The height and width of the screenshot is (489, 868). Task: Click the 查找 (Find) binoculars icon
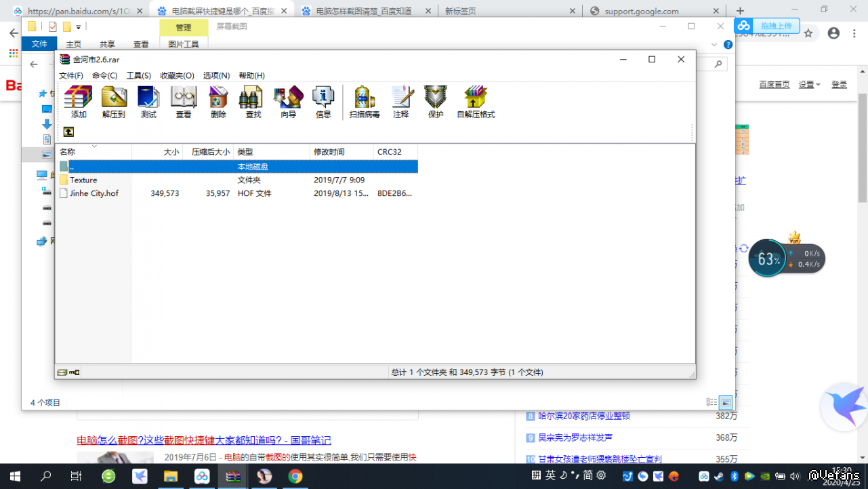(253, 98)
